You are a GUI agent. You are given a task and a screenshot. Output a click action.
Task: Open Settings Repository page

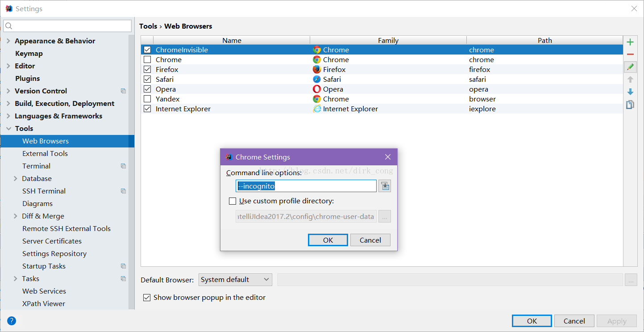(x=54, y=253)
